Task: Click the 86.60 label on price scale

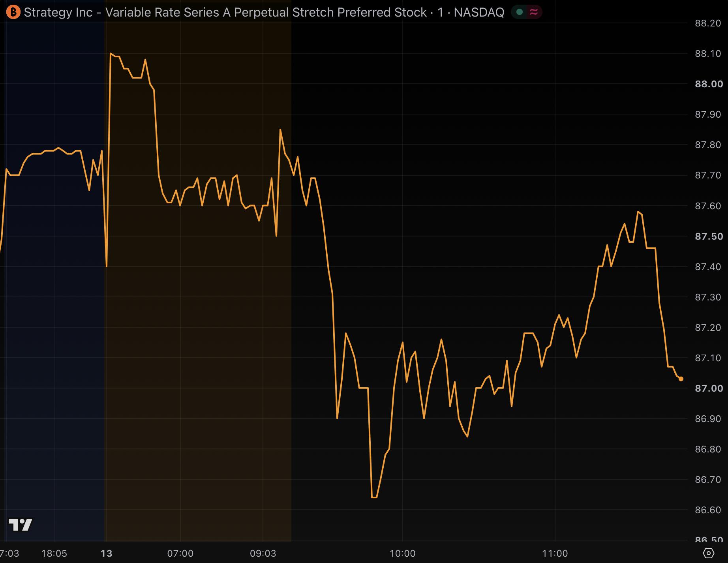Action: pyautogui.click(x=708, y=510)
